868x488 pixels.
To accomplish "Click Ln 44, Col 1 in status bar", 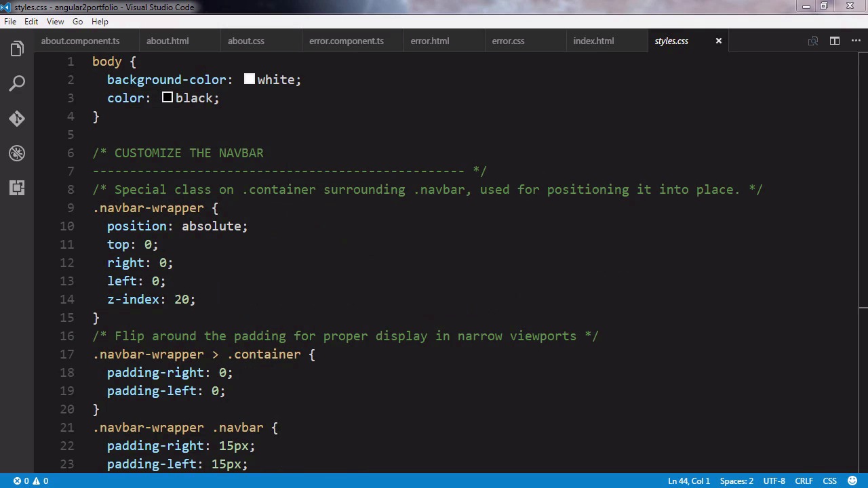I will [689, 481].
